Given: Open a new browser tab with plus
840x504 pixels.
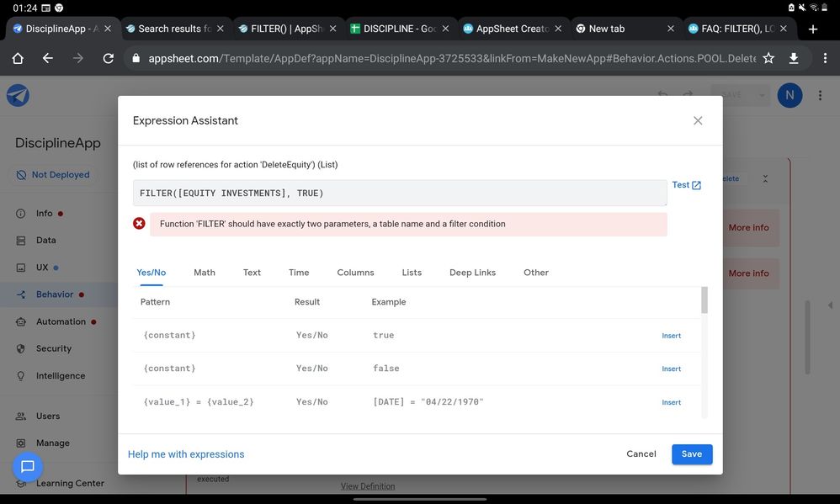Looking at the screenshot, I should click(813, 29).
